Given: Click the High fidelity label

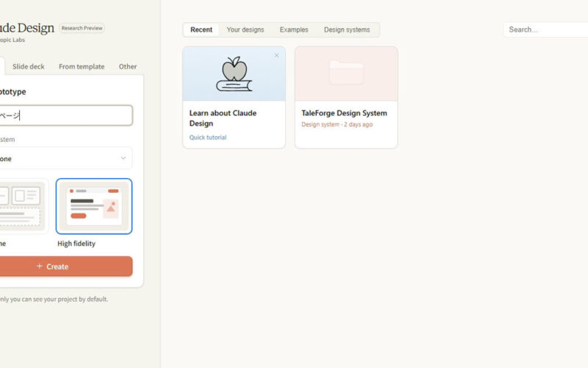Looking at the screenshot, I should point(76,244).
